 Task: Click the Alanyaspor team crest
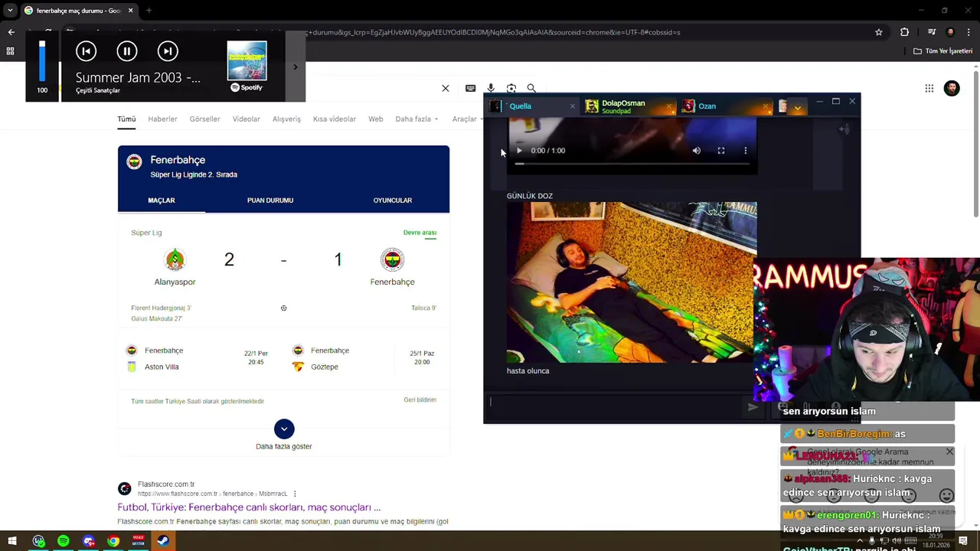point(175,260)
